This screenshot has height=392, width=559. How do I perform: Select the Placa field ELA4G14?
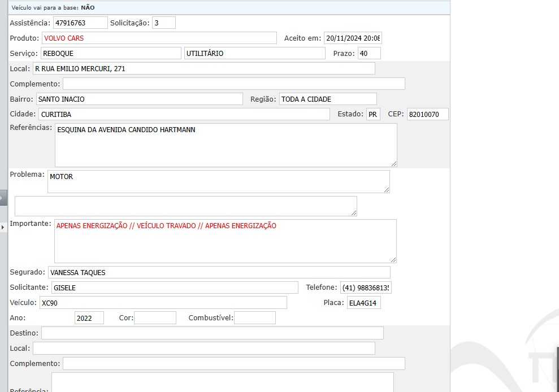[363, 303]
